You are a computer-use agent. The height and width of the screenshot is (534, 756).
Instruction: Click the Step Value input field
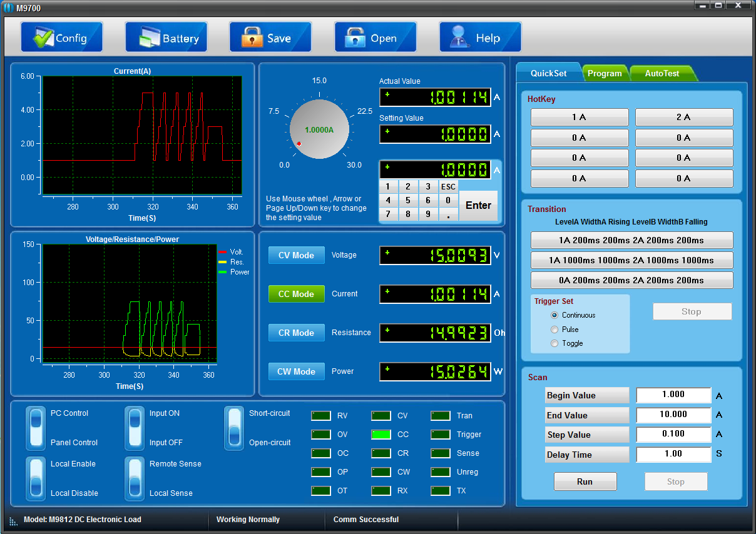(673, 434)
